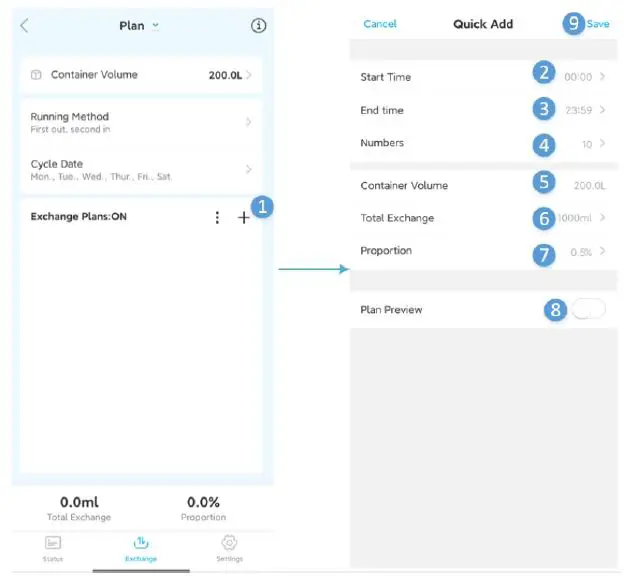The width and height of the screenshot is (624, 580).
Task: Open Running Method options chevron
Action: coord(248,122)
